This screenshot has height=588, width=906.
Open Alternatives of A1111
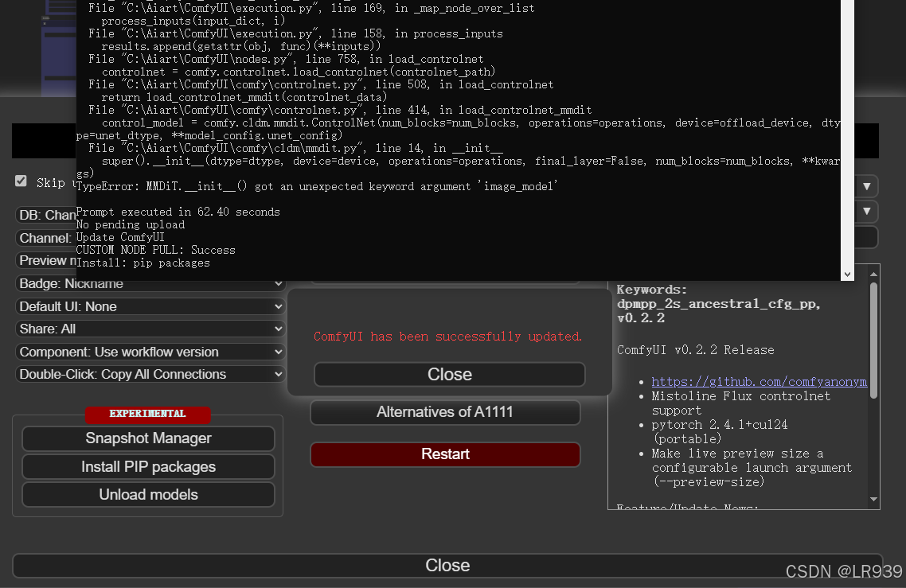445,412
